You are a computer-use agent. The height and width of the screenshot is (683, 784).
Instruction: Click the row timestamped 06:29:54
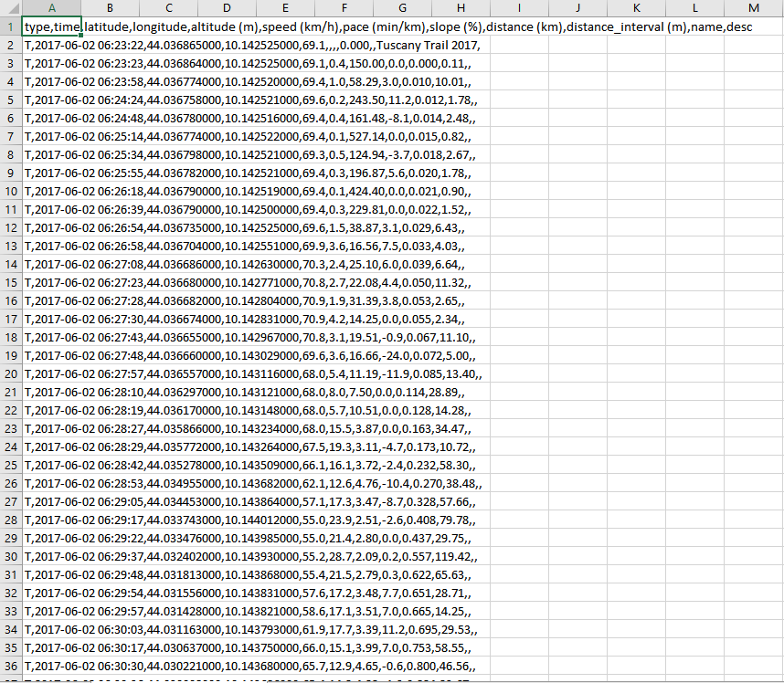pyautogui.click(x=248, y=594)
